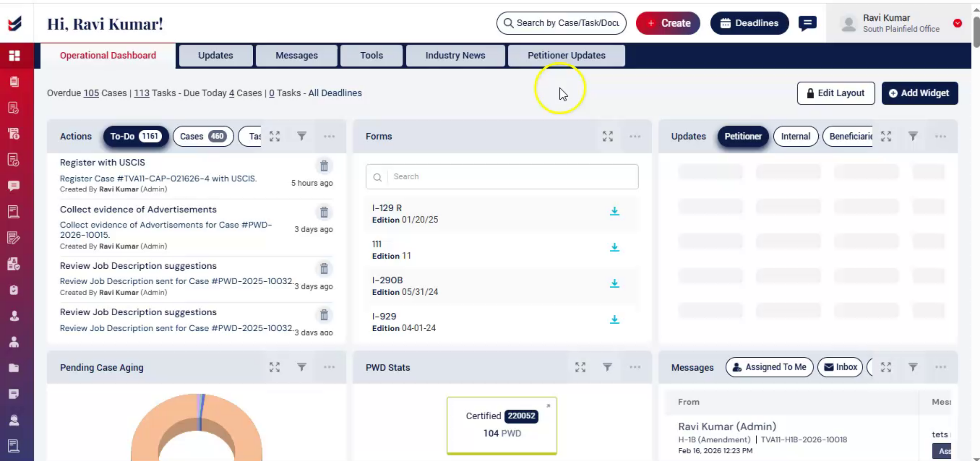Image resolution: width=980 pixels, height=461 pixels.
Task: Select Assigned To Me in Messages
Action: (x=769, y=367)
